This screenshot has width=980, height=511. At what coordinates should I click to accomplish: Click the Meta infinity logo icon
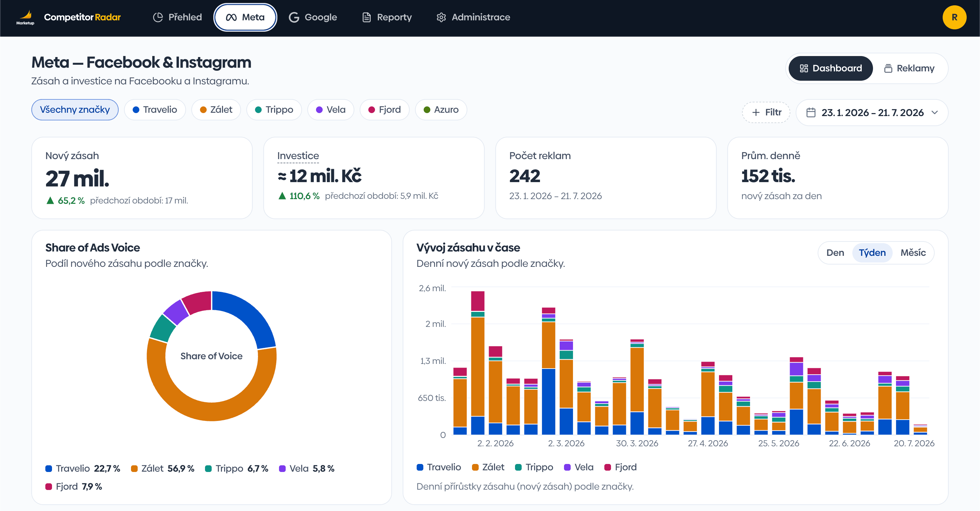(231, 17)
